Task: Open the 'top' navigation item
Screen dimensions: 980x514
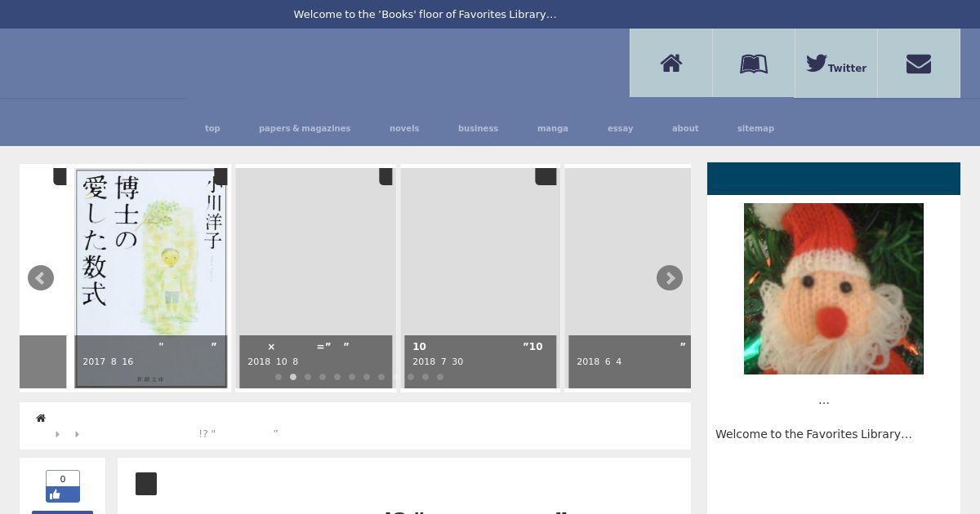Action: tap(212, 128)
